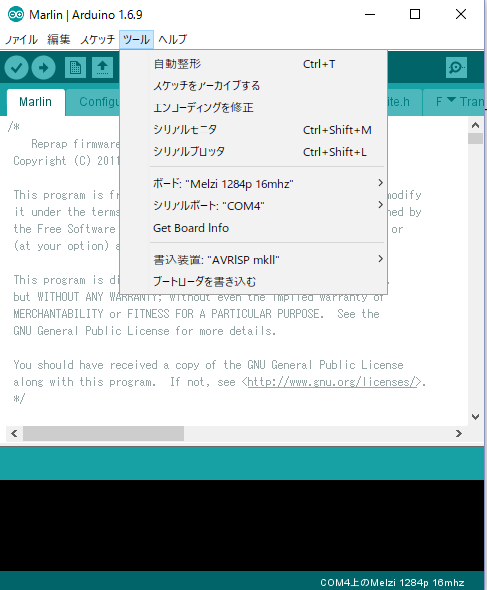Open シリアルモニタ from the menu
Screen dimensions: 487x590
pyautogui.click(x=253, y=130)
